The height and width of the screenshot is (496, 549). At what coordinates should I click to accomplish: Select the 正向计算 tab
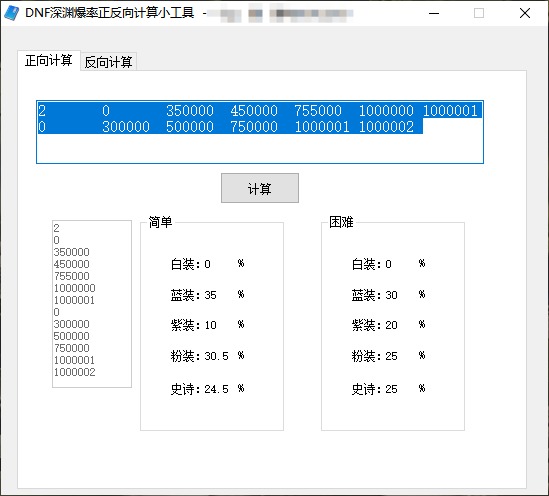click(x=49, y=61)
